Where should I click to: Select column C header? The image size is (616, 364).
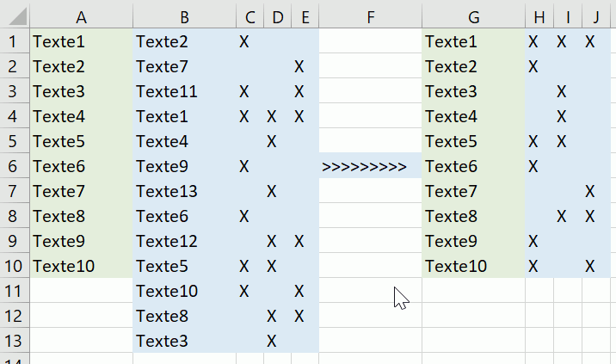tap(249, 16)
